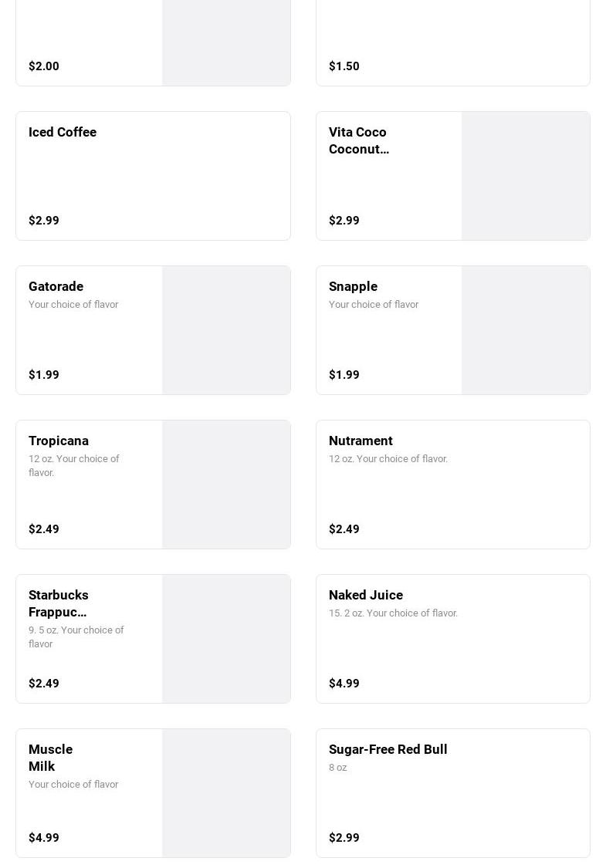
Task: Click the $1.50 price label
Action: click(x=344, y=66)
